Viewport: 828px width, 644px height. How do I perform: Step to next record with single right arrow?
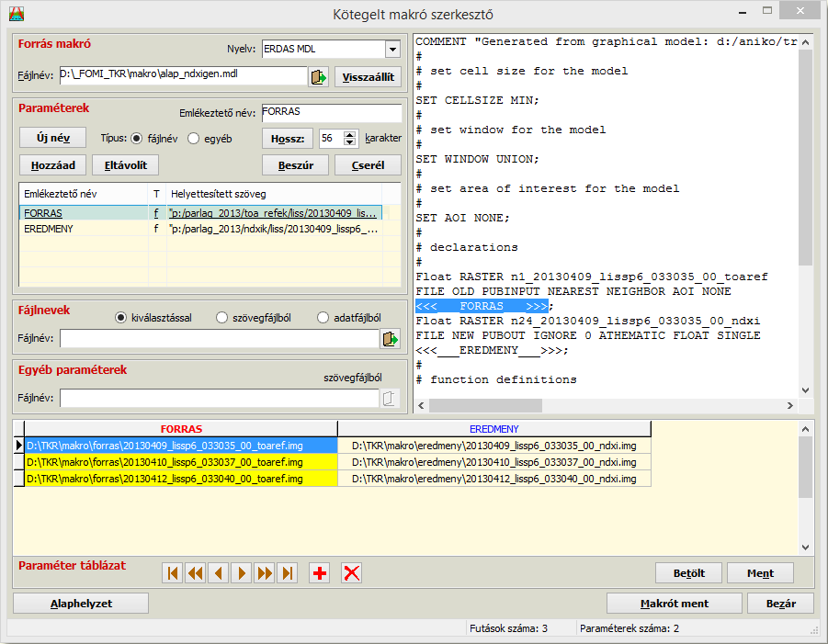click(241, 573)
